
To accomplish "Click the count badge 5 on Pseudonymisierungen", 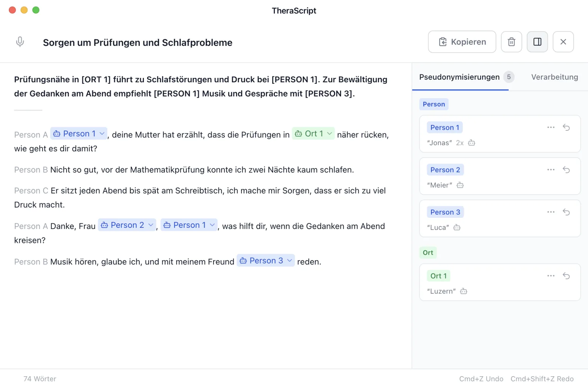I will pos(509,77).
